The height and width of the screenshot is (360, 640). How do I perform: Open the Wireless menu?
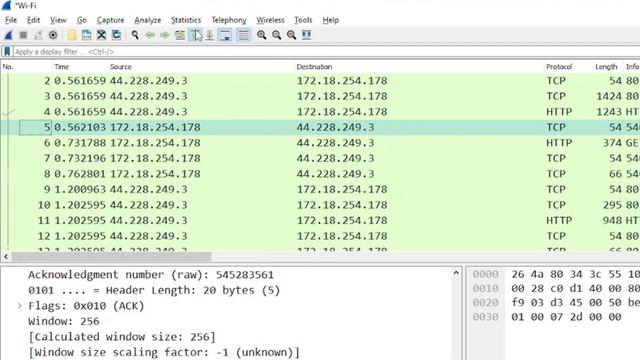pos(270,20)
